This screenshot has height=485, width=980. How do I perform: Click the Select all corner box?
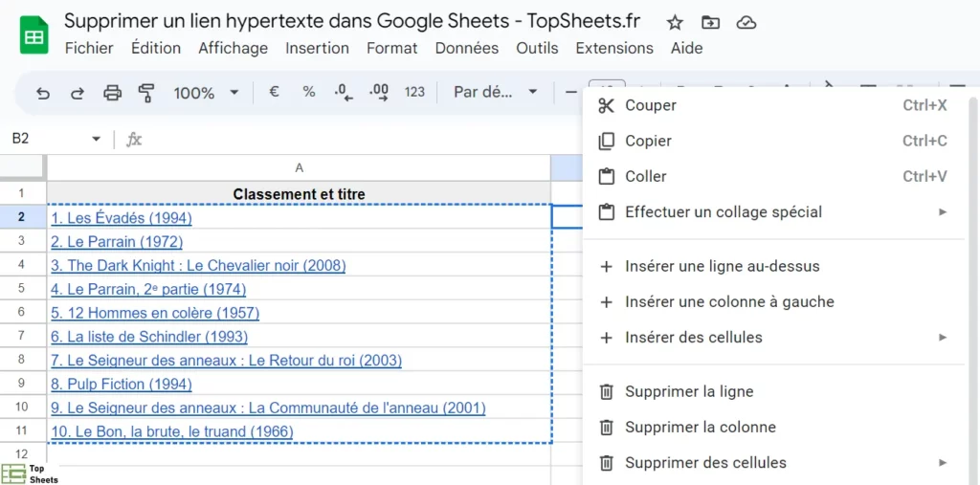tap(23, 167)
